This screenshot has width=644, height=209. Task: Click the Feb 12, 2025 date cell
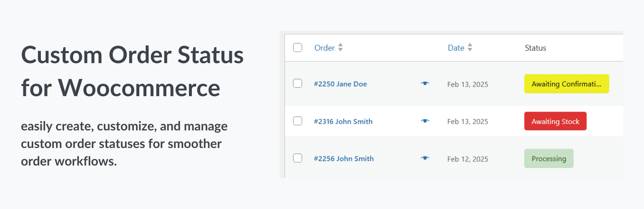coord(468,159)
